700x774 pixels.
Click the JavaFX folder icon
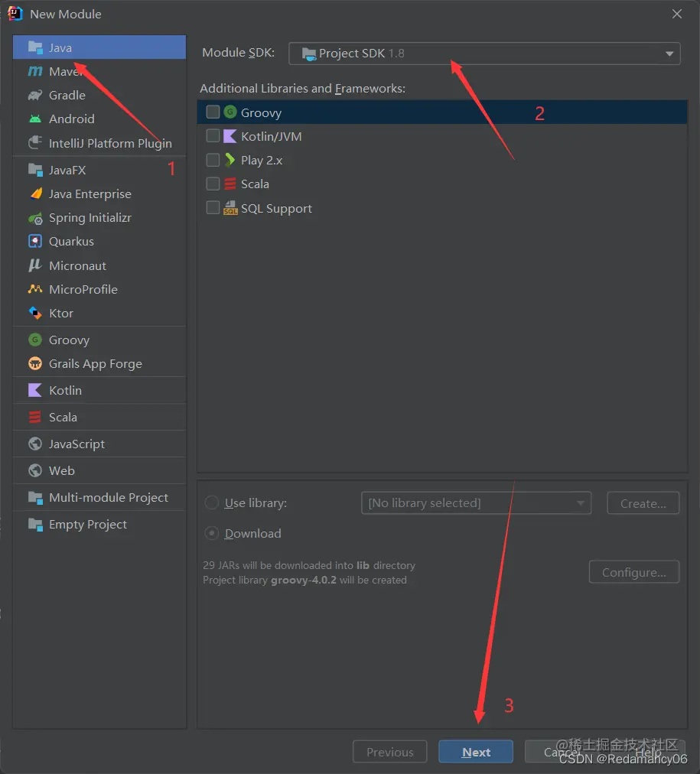point(35,170)
